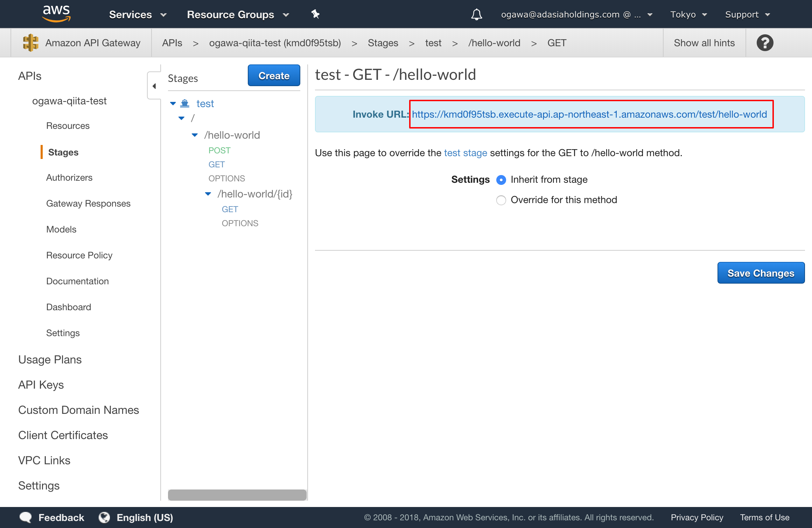
Task: Select Inherit from stage radio button
Action: (x=501, y=180)
